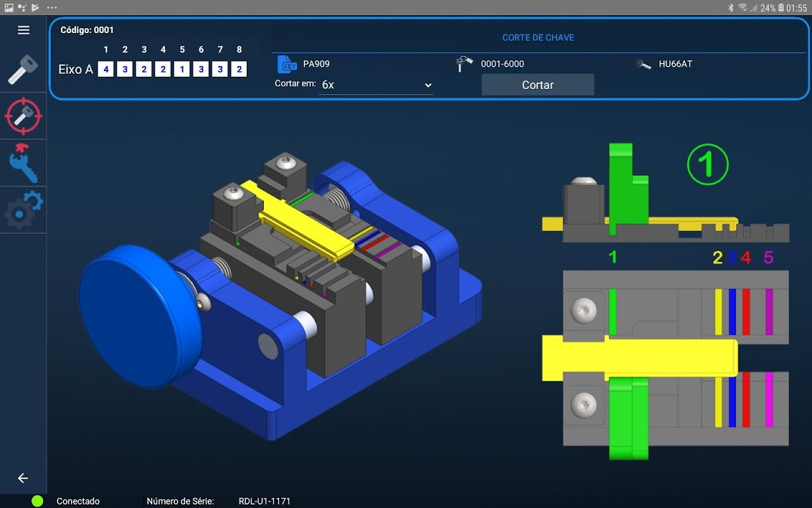This screenshot has height=508, width=812.
Task: Click the HU66AT key blank text
Action: (x=676, y=64)
